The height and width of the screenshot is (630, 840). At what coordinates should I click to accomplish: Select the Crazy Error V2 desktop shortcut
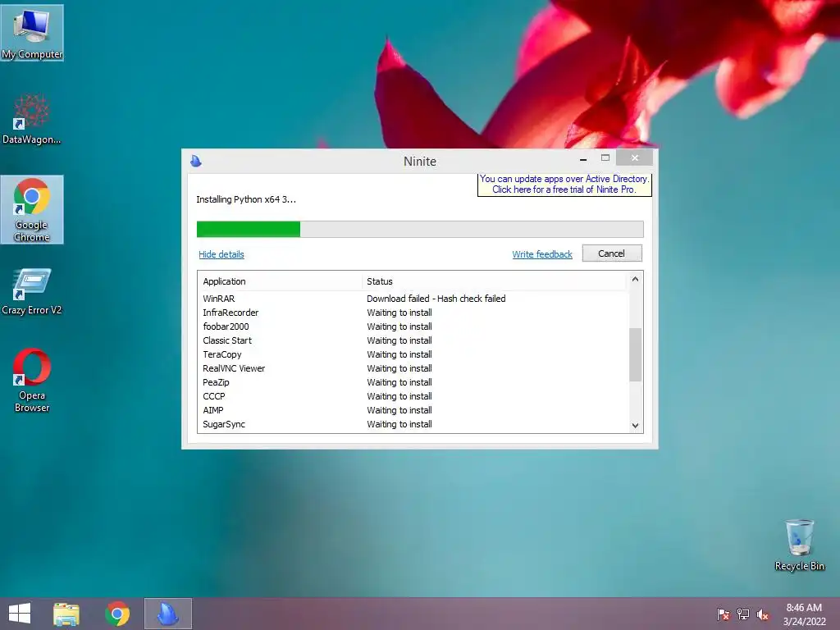click(x=32, y=292)
